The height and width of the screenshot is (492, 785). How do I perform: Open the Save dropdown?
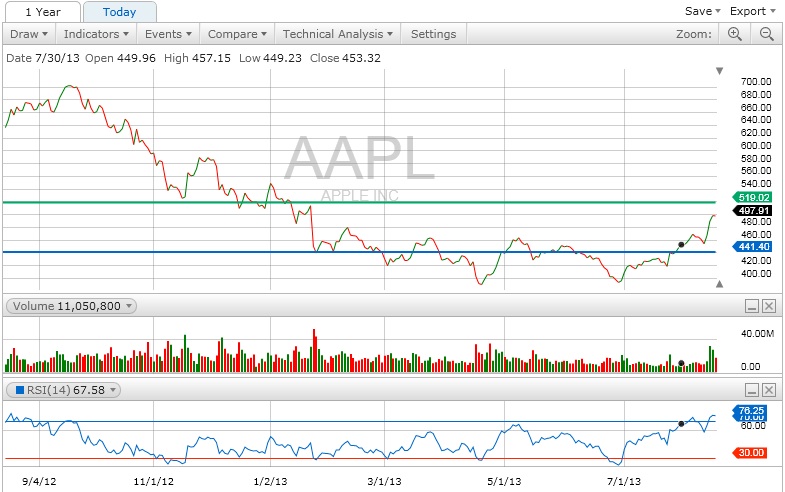click(702, 11)
